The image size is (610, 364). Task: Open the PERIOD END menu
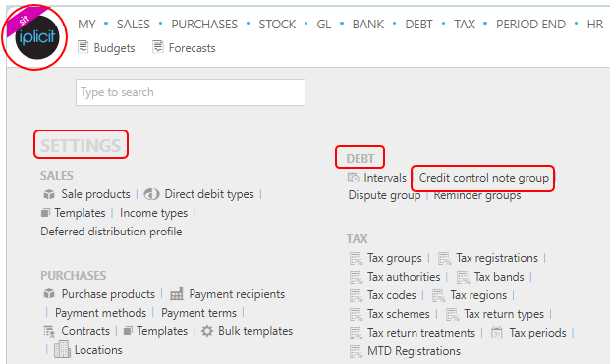530,25
